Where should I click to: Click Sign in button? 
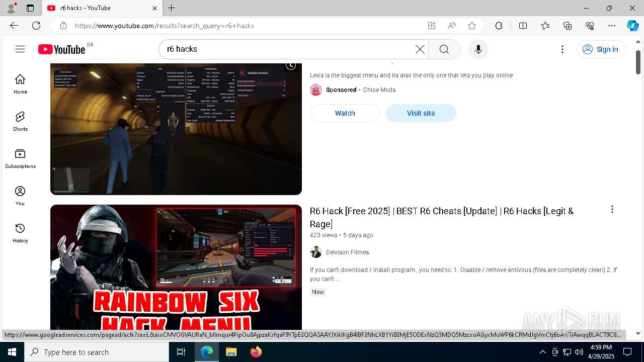(x=601, y=49)
